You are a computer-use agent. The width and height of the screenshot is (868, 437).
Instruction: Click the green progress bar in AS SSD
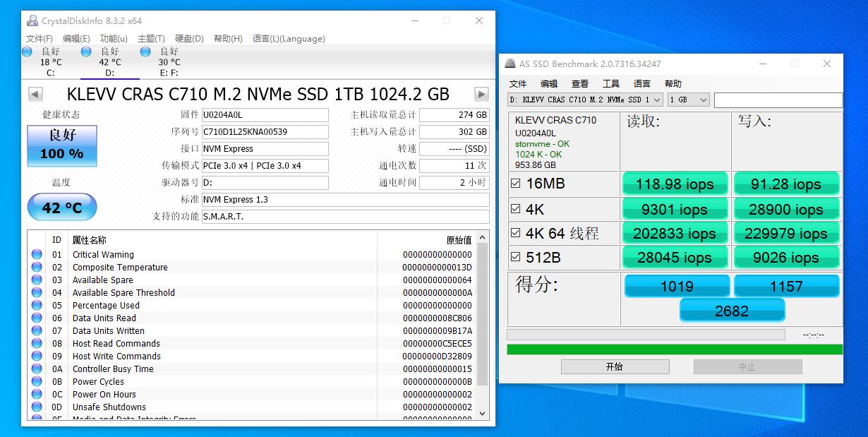[x=673, y=349]
